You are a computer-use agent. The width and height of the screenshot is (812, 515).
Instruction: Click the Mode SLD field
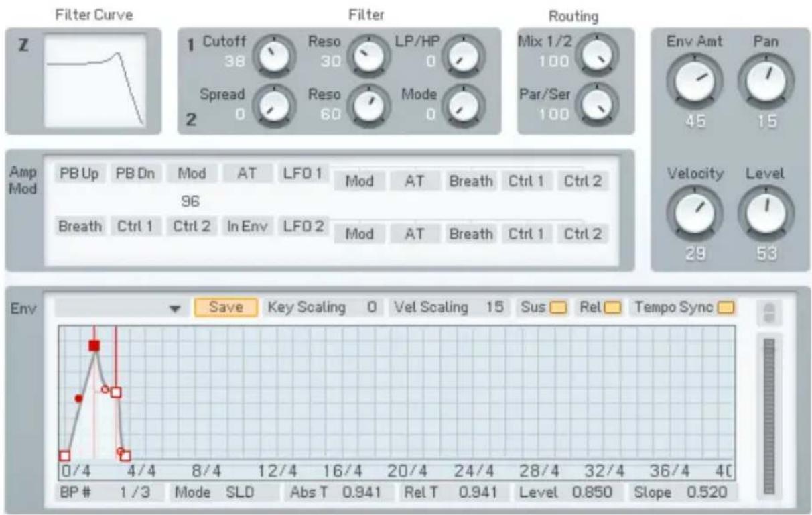(x=224, y=493)
